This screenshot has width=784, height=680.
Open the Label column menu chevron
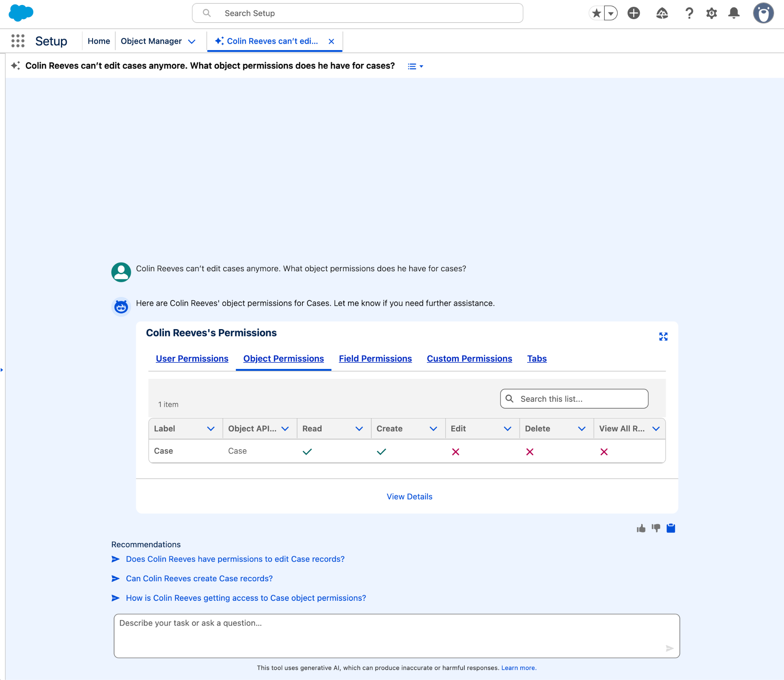point(211,429)
